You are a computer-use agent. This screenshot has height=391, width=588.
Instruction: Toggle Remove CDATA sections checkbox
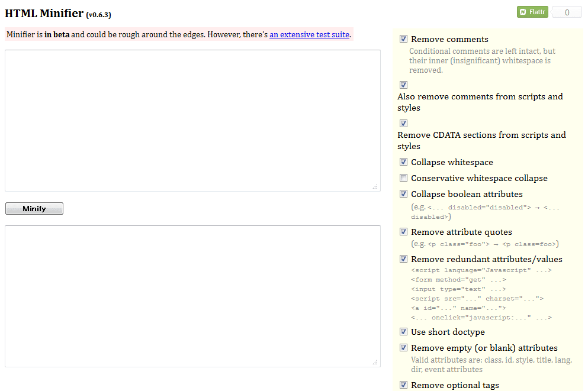tap(403, 123)
